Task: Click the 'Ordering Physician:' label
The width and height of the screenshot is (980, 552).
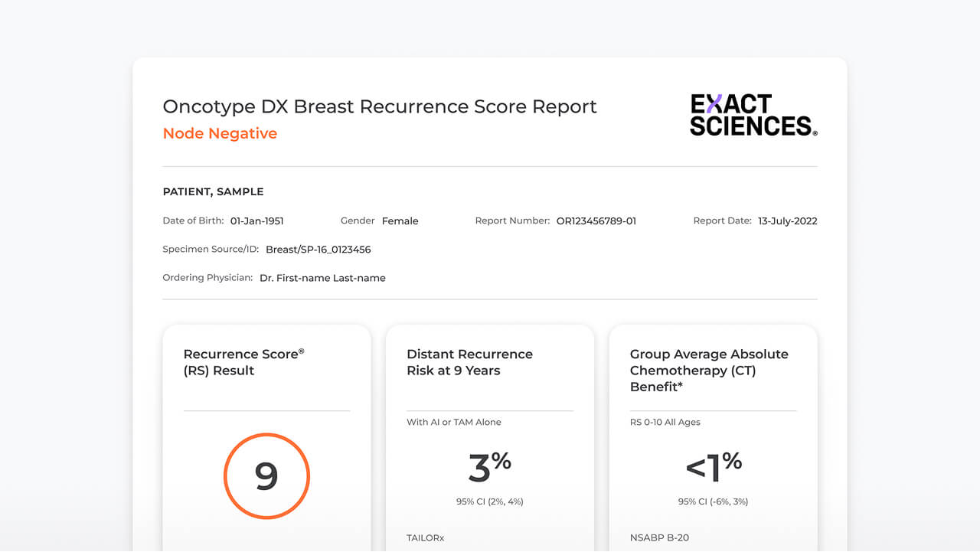Action: (x=207, y=277)
